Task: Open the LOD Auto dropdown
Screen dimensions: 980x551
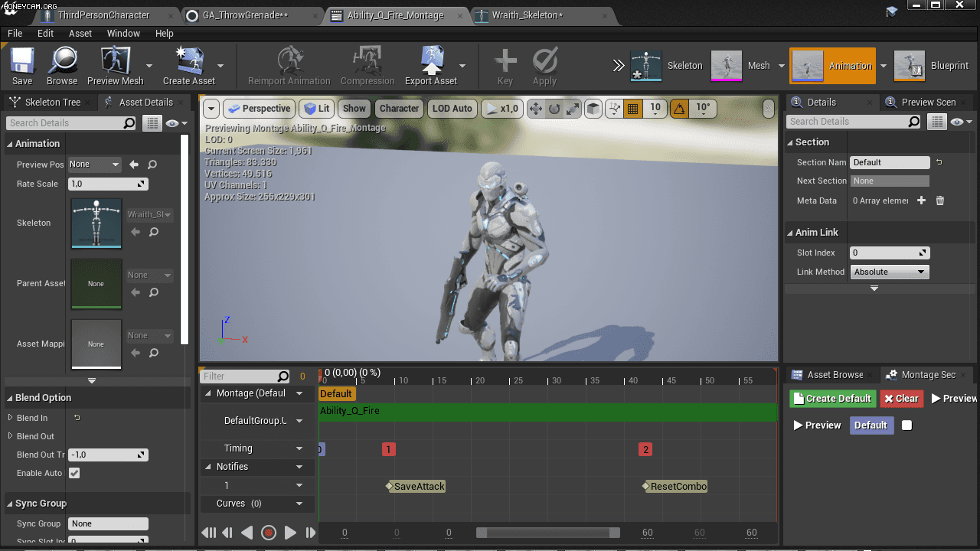Action: (x=452, y=109)
